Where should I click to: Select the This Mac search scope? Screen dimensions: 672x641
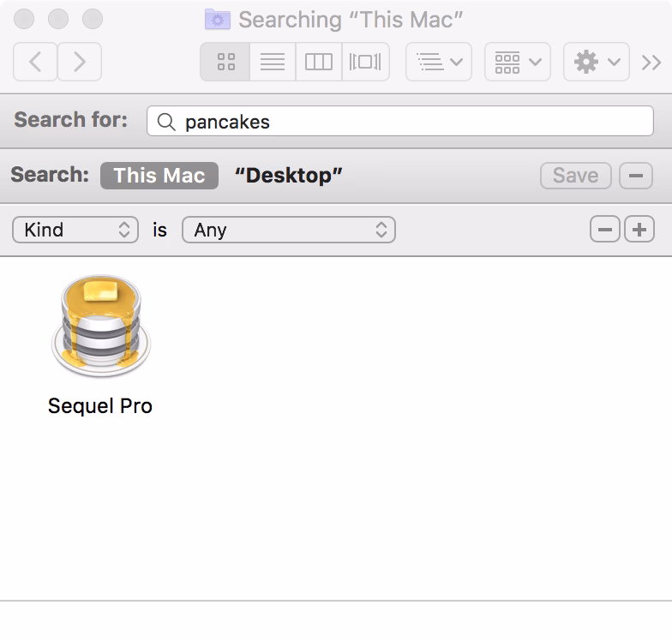click(159, 176)
